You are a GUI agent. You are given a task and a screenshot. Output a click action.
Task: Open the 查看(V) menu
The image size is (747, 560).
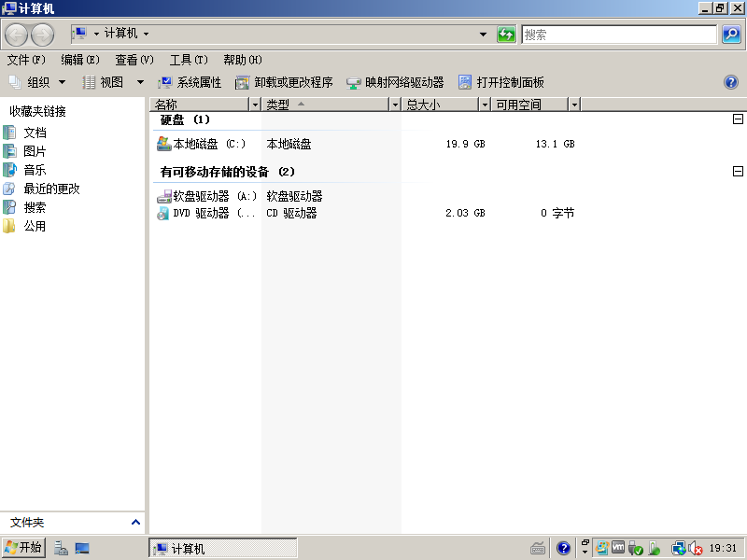134,60
